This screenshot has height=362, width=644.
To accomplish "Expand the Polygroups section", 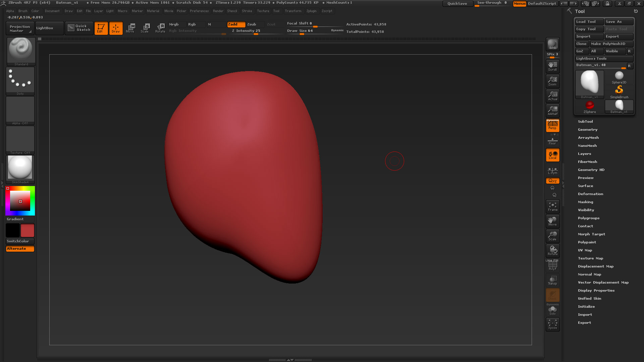I will coord(589,218).
